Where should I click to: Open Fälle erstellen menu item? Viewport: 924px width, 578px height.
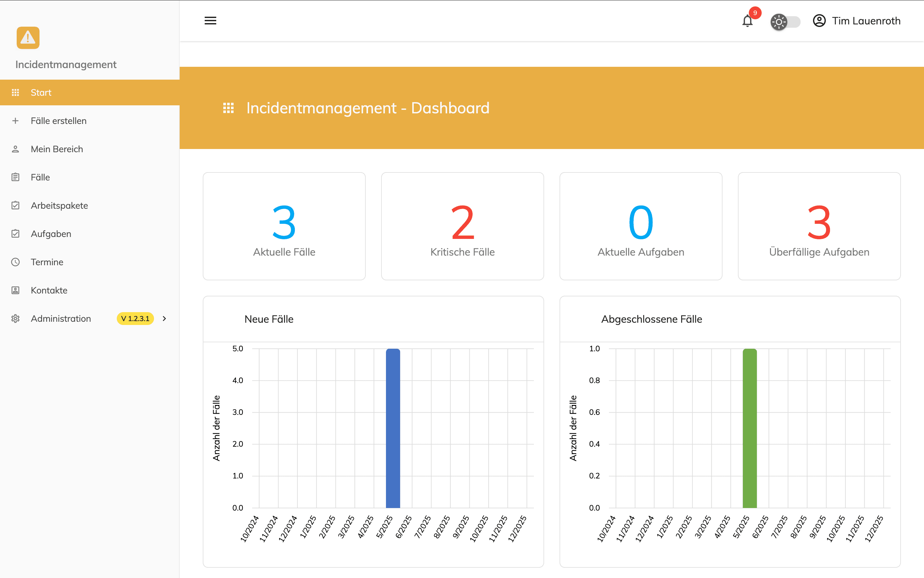coord(90,121)
